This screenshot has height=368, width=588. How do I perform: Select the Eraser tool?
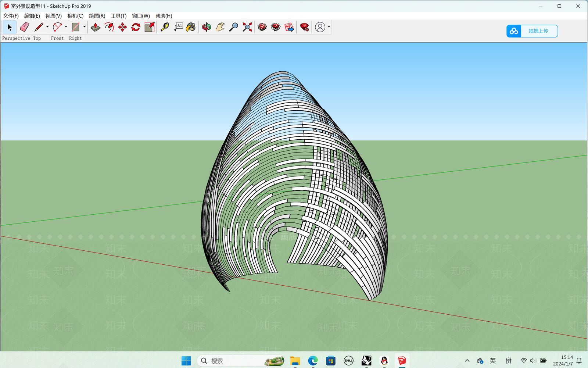(x=25, y=27)
